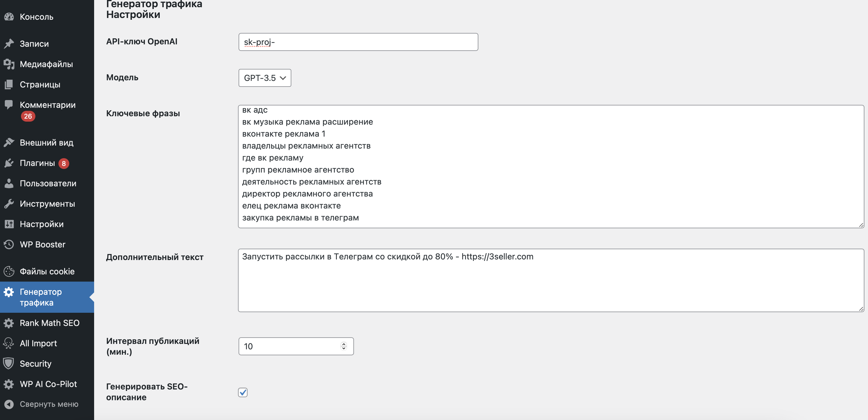Click Дополнительный текст textarea resize handle

(861, 309)
